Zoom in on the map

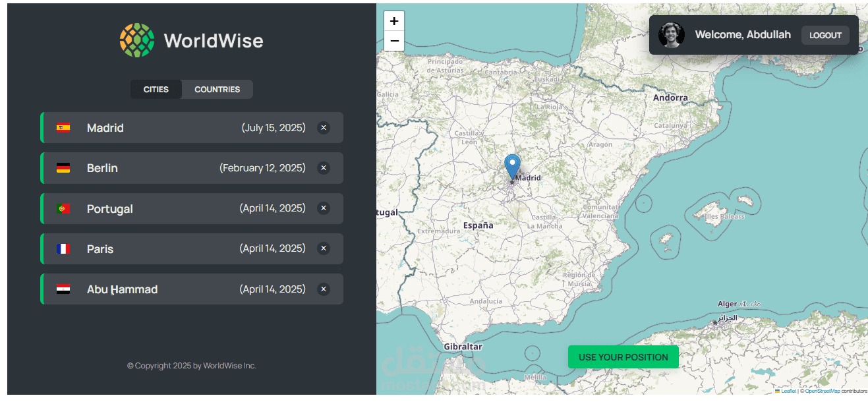(394, 21)
